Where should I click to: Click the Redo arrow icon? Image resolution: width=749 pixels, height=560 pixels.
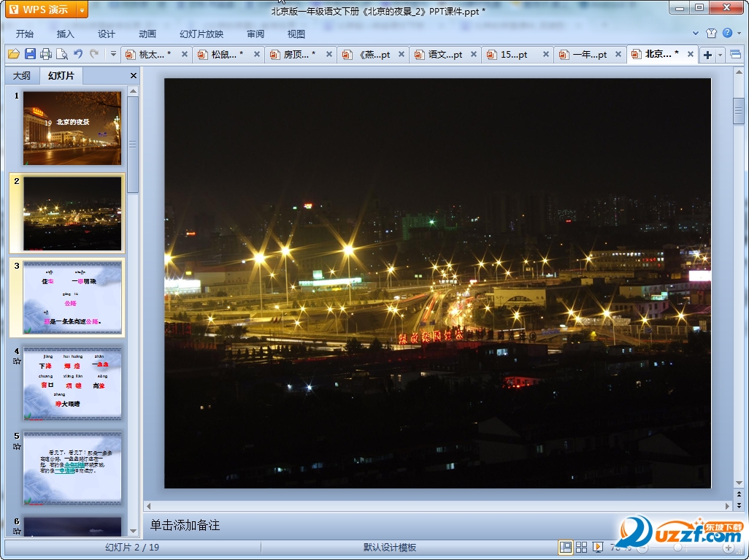tap(94, 54)
